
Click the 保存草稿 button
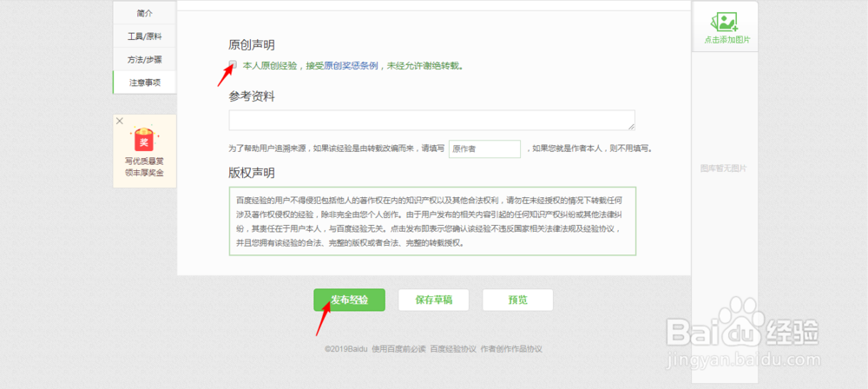433,300
